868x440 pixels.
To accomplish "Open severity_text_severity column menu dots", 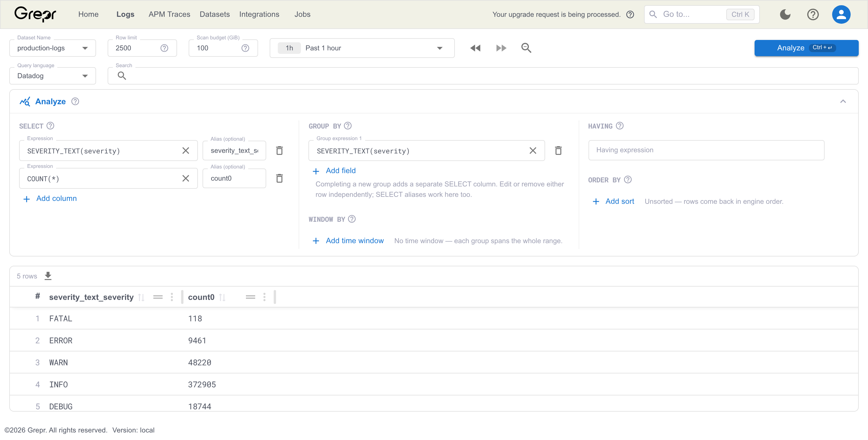I will click(172, 297).
